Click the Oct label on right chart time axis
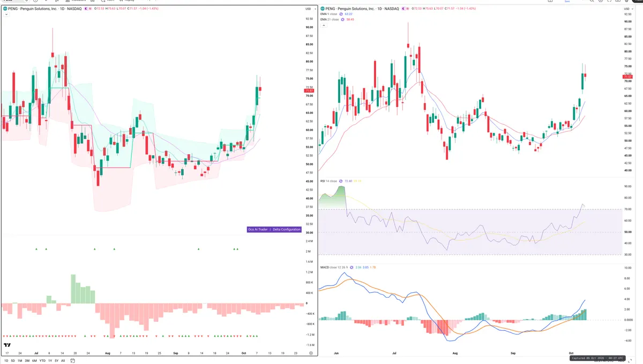The image size is (643, 364). click(571, 353)
